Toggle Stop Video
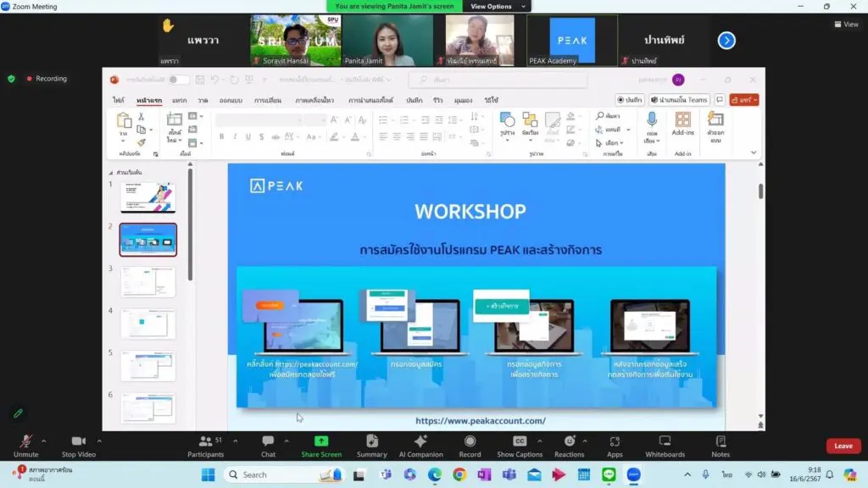Screen dimensions: 868x488 tap(79, 446)
